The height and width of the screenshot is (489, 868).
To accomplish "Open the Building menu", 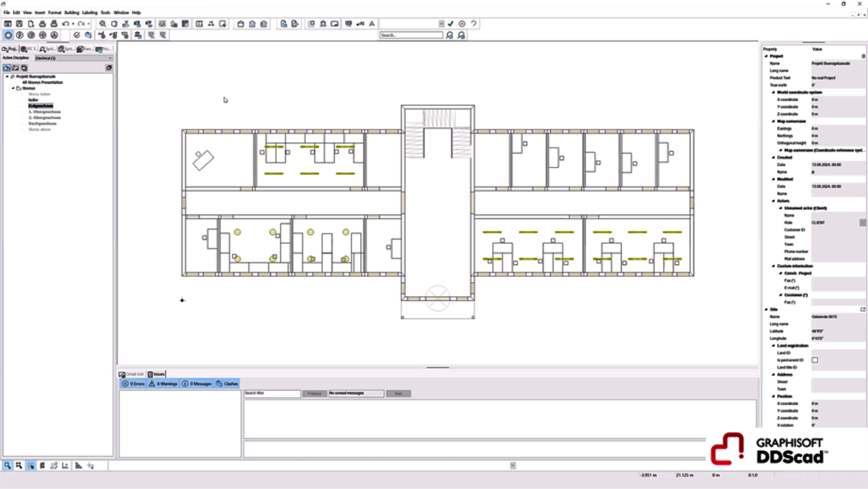I will point(71,12).
